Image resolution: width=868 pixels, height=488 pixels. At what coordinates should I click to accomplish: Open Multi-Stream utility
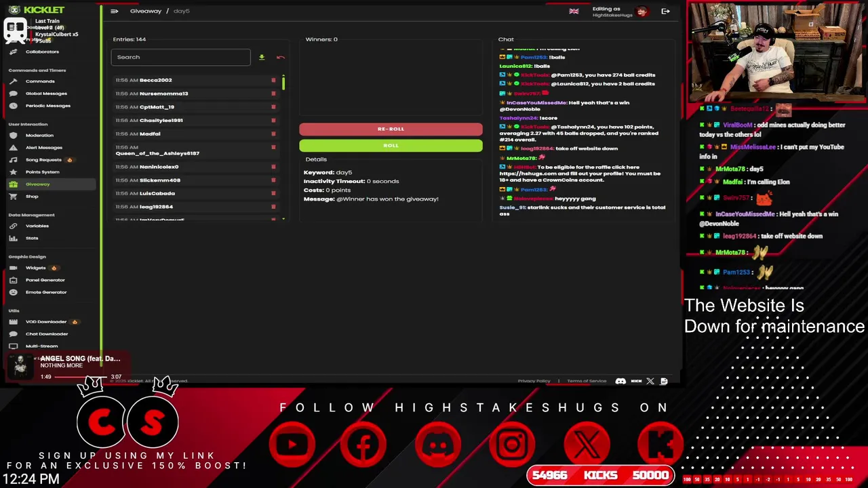41,346
